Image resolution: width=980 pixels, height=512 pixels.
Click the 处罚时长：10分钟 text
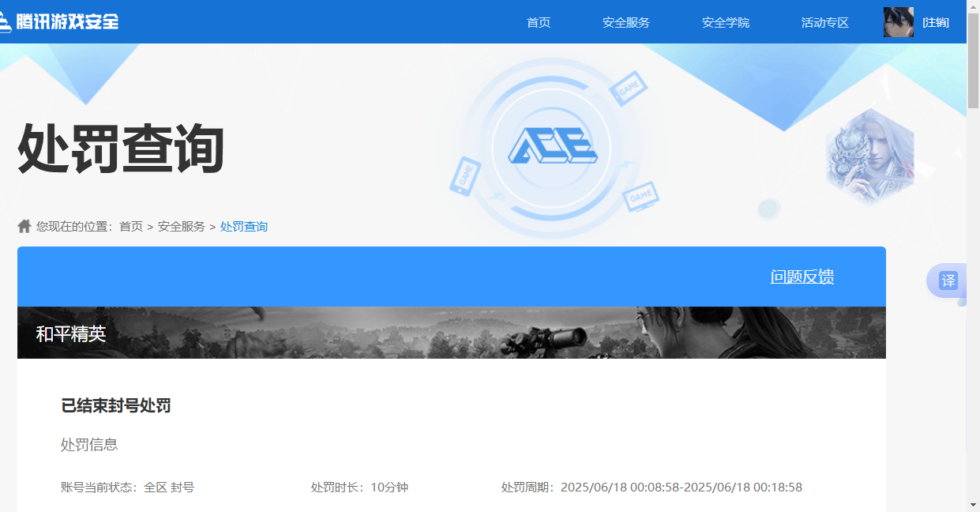(x=359, y=488)
